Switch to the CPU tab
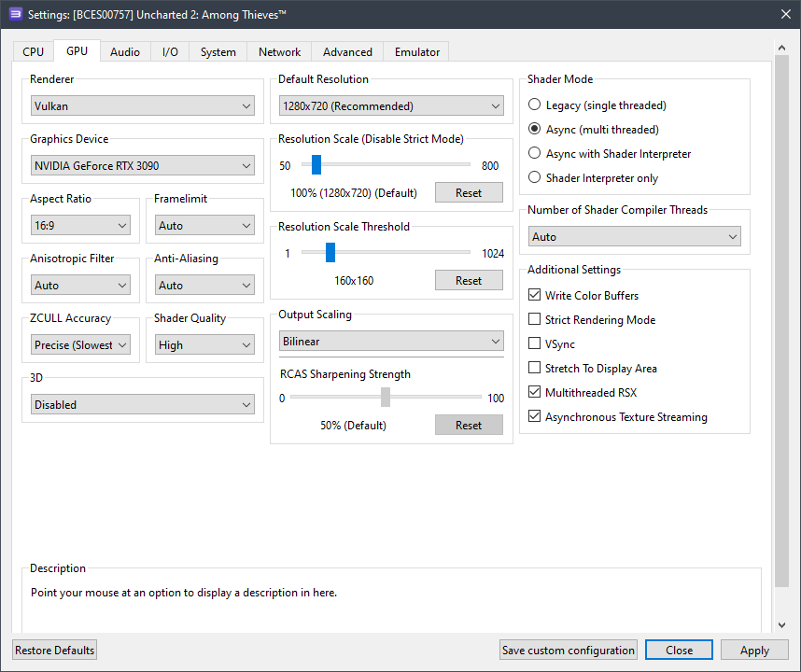This screenshot has height=672, width=801. pos(33,52)
